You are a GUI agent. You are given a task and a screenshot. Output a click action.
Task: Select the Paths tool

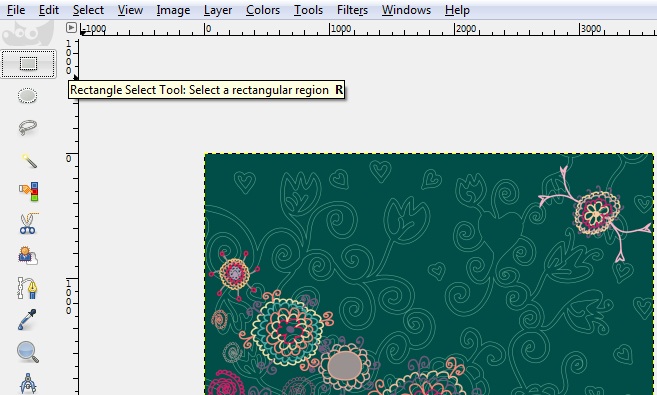[28, 288]
